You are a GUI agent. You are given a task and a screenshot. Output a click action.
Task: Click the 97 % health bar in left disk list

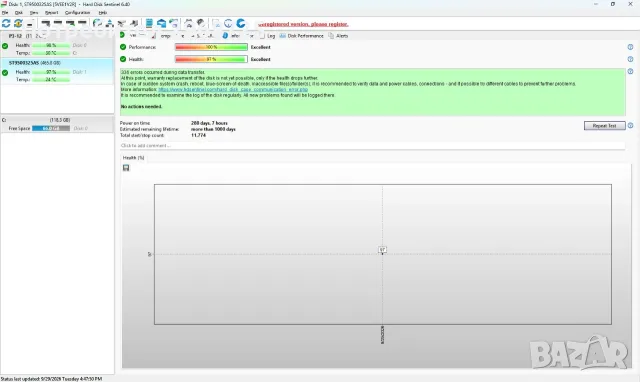click(51, 72)
